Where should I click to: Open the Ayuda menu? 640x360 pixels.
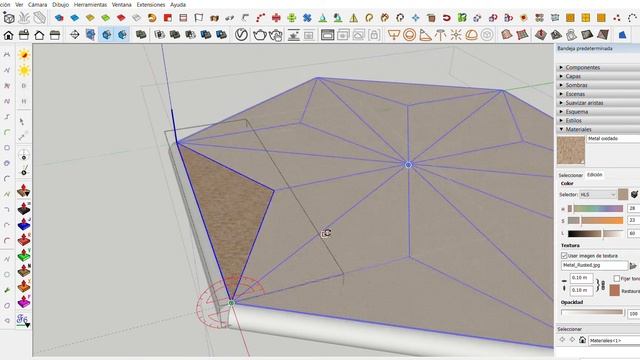(178, 4)
